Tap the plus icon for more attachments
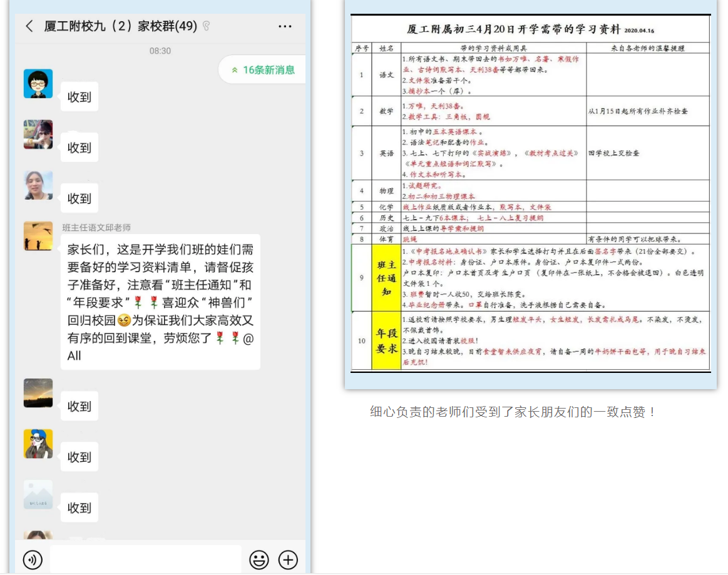The height and width of the screenshot is (575, 728). [x=288, y=559]
